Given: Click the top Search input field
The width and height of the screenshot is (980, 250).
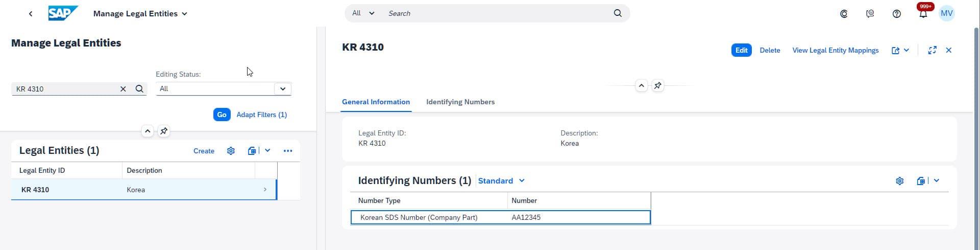Looking at the screenshot, I should [498, 13].
